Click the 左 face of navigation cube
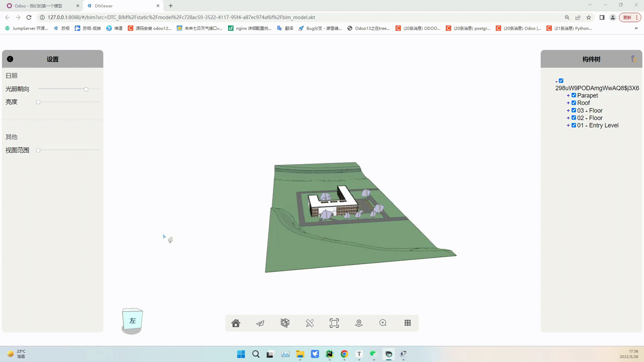Viewport: 644px width, 362px height. point(133,321)
